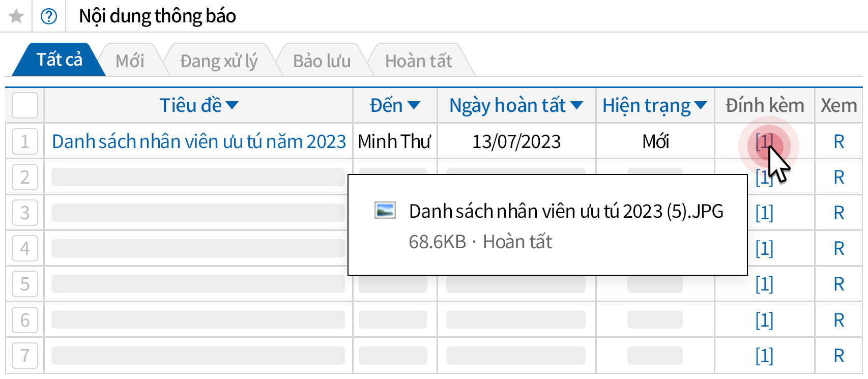868x379 pixels.
Task: Click the favorite star icon
Action: point(16,16)
